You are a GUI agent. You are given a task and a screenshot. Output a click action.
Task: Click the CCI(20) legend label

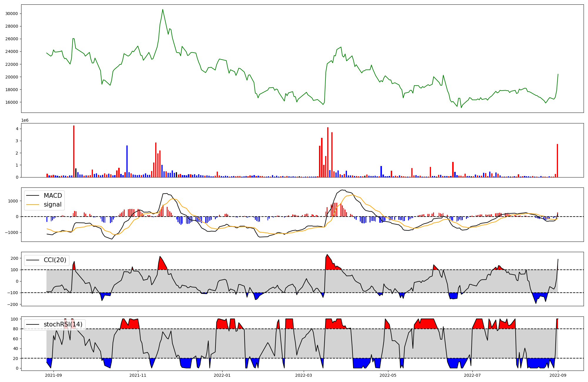(x=55, y=260)
